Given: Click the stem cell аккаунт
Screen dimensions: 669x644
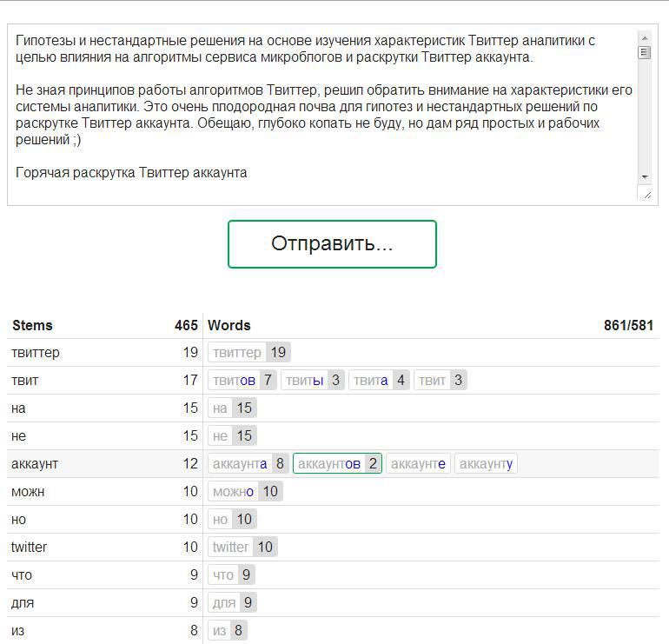Looking at the screenshot, I should pyautogui.click(x=35, y=463).
